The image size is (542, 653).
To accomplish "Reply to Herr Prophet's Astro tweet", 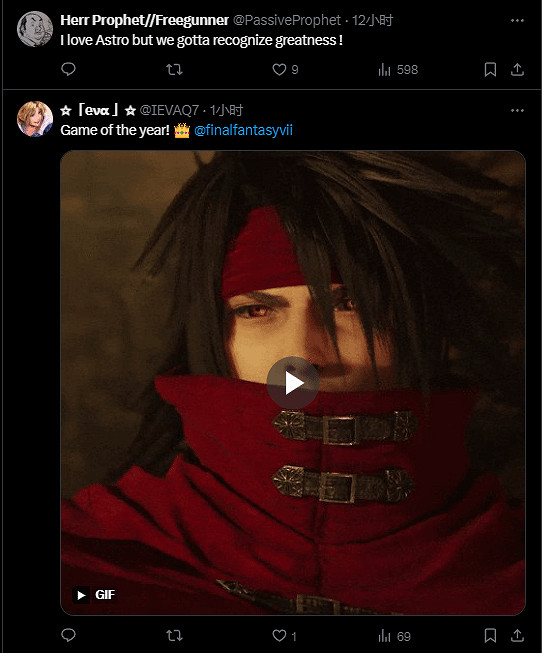I will click(68, 69).
